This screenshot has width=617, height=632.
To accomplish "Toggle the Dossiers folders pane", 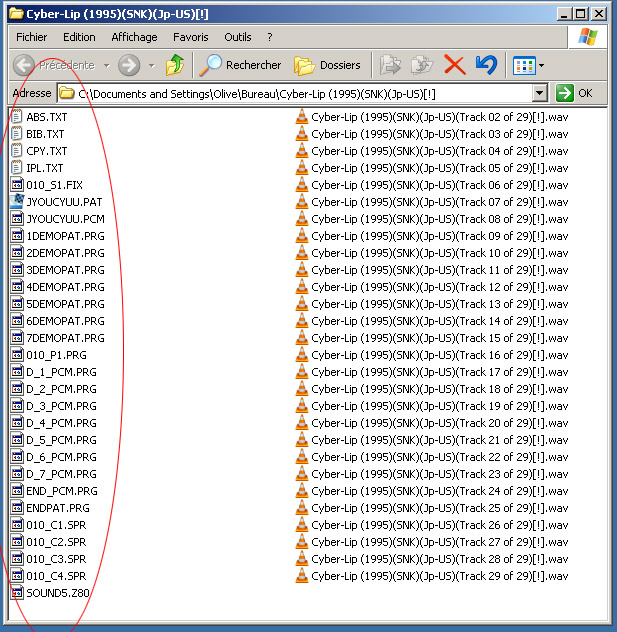I will (328, 65).
